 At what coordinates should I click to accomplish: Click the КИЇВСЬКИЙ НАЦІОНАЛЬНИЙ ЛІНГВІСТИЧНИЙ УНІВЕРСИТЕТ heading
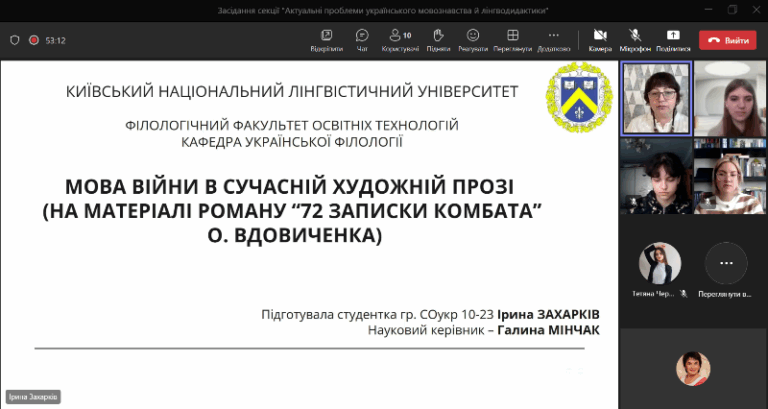click(292, 92)
